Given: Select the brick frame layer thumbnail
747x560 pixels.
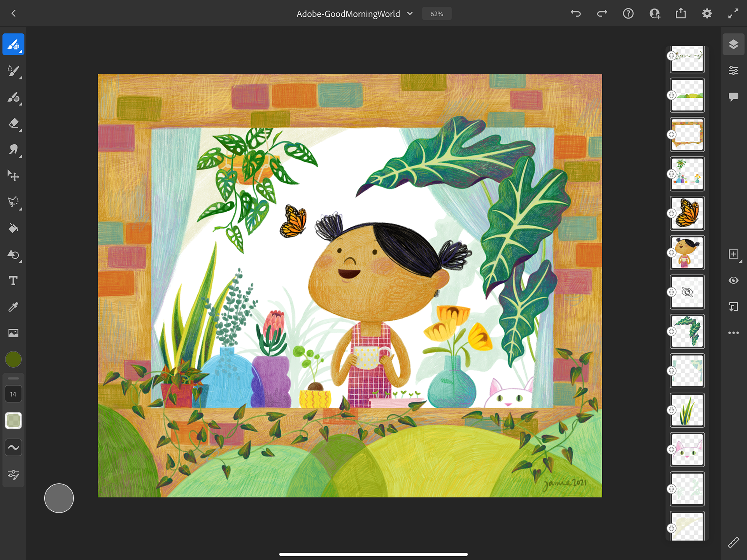Looking at the screenshot, I should (x=687, y=135).
